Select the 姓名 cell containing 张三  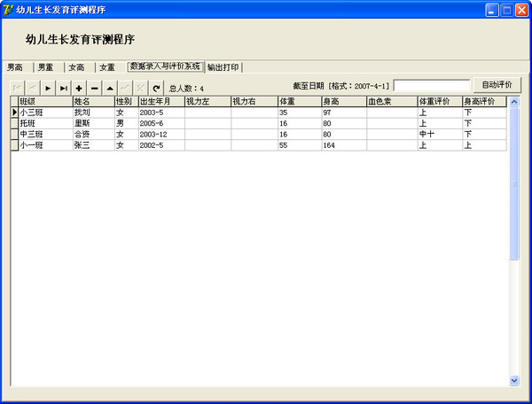coord(93,145)
